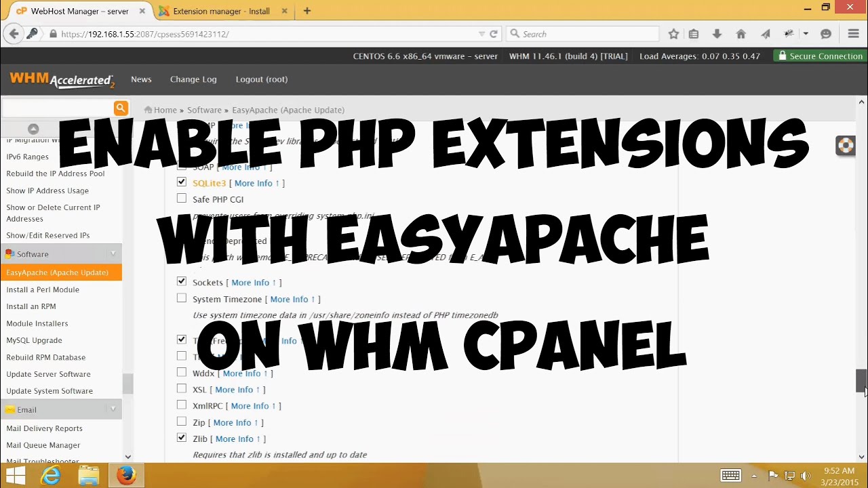The height and width of the screenshot is (488, 868).
Task: Select EasyApache (Apache Update) in the sidebar
Action: [61, 272]
